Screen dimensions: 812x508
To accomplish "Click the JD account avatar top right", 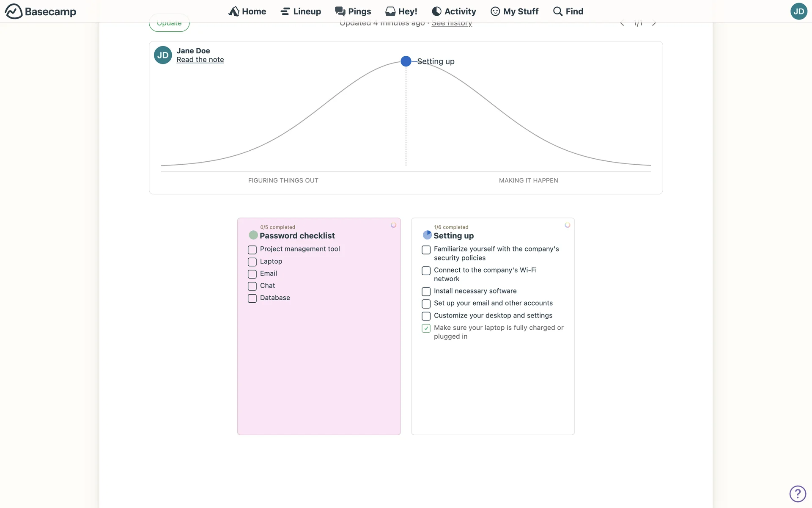I will coord(798,11).
